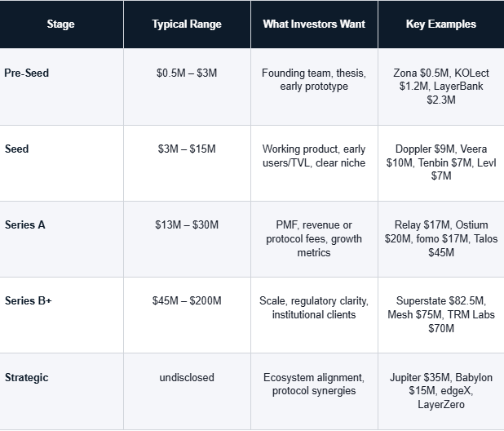
Task: Click the $45M – $200M range cell
Action: click(x=187, y=315)
